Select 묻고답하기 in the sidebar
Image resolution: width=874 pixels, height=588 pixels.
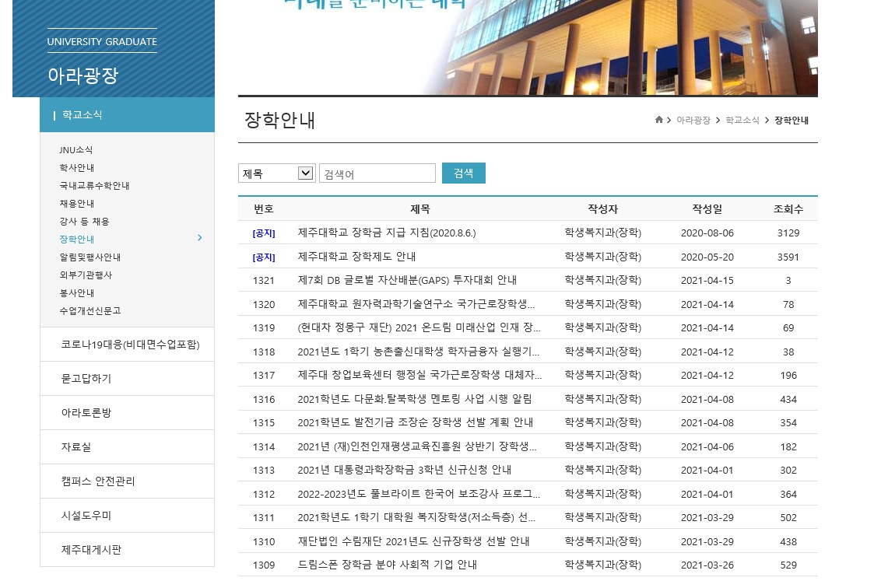pos(86,378)
